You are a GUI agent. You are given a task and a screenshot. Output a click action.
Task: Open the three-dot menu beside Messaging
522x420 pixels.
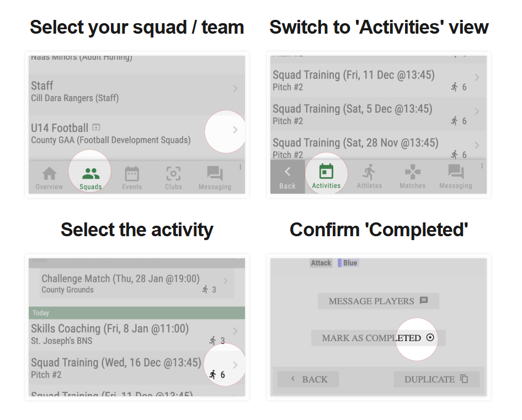point(482,166)
